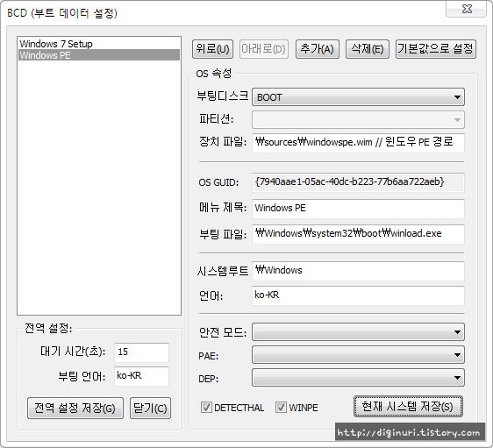Expand the PAE dropdown
The image size is (493, 448).
coord(358,355)
